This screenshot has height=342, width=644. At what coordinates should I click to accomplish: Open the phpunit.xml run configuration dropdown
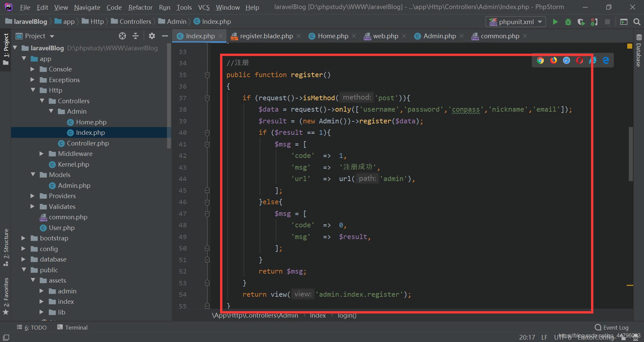point(516,22)
